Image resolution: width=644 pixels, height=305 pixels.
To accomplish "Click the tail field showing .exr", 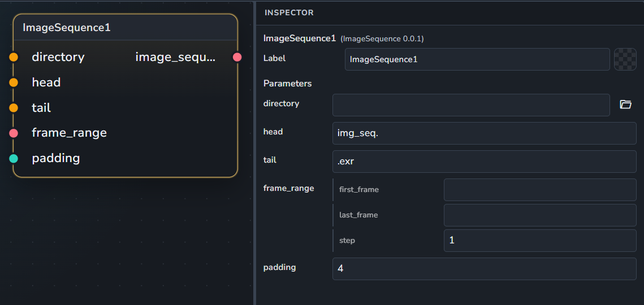I will click(484, 162).
